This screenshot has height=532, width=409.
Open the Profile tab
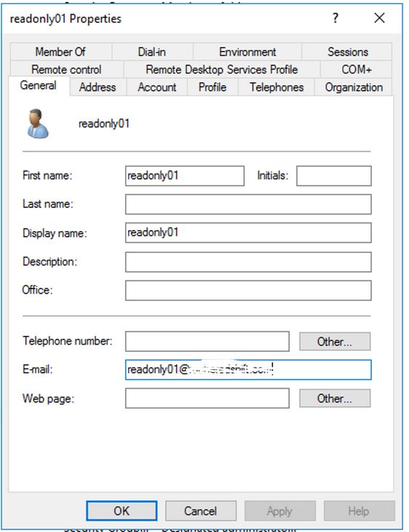(x=212, y=87)
